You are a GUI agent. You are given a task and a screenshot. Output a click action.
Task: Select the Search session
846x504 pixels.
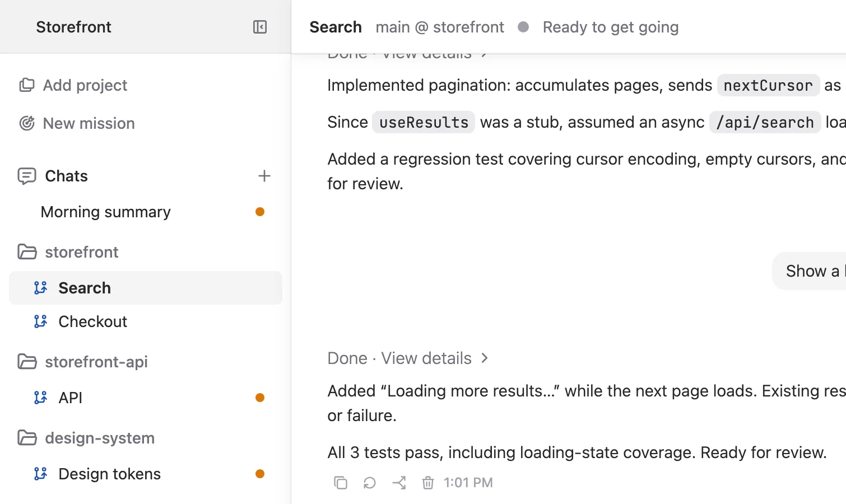point(146,288)
